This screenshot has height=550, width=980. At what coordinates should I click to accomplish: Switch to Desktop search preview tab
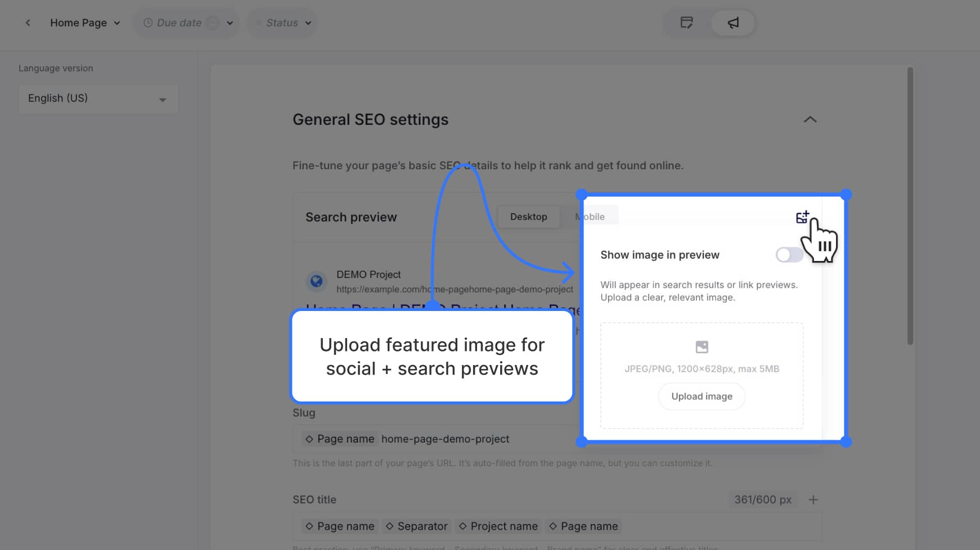528,217
